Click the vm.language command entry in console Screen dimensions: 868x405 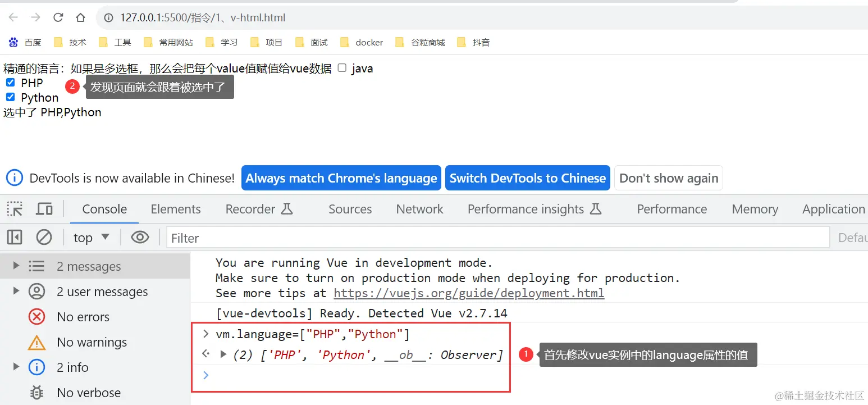coord(313,334)
